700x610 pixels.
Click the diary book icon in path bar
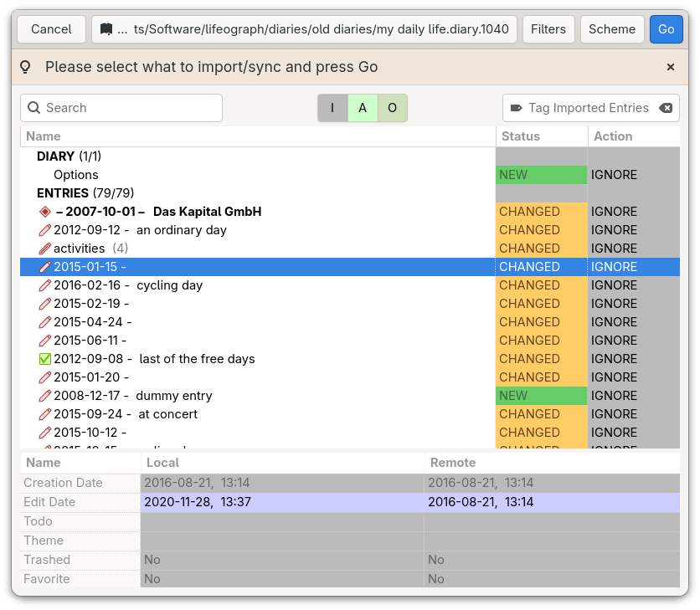106,29
